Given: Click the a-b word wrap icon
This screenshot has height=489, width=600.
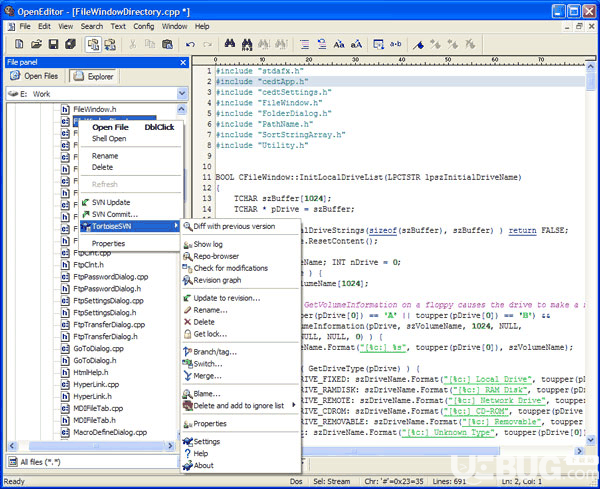Looking at the screenshot, I should tap(396, 44).
